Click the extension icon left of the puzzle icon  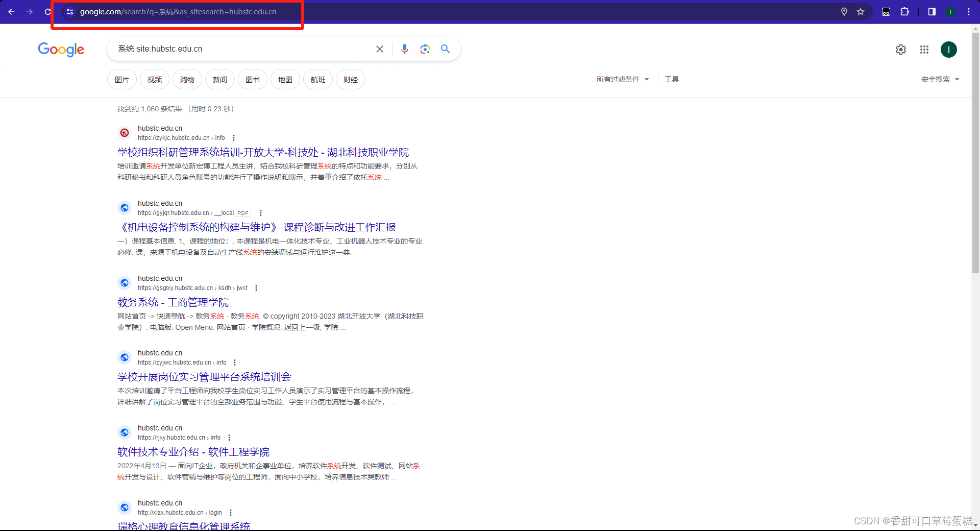point(886,12)
